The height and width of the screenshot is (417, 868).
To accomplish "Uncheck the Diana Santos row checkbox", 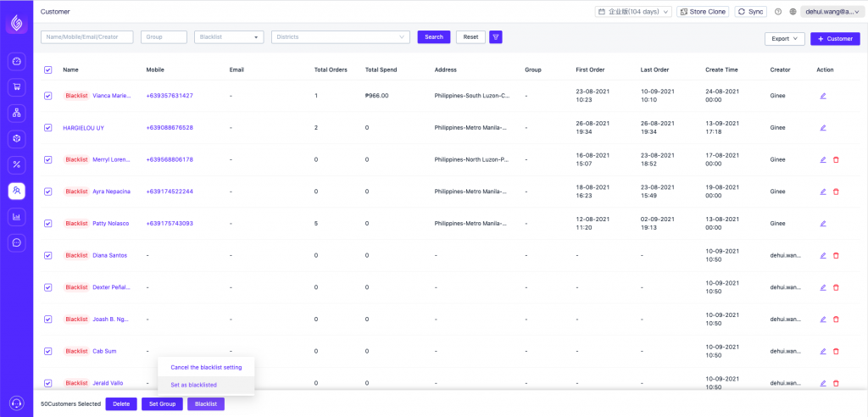I will point(47,255).
